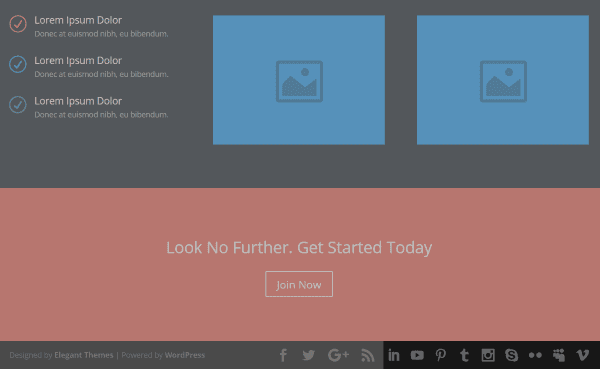This screenshot has height=369, width=600.
Task: Follow the Elegant Themes footer link
Action: point(84,355)
